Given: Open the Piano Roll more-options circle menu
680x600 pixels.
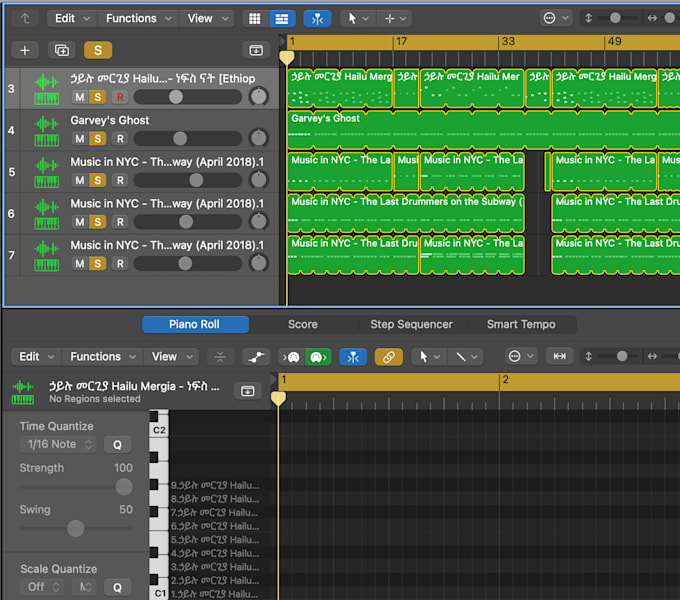Looking at the screenshot, I should (520, 356).
